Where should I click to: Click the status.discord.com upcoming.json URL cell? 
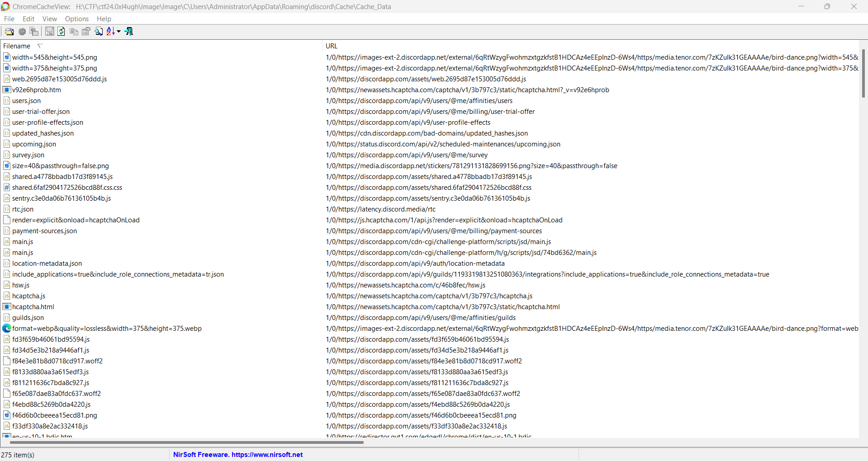443,144
